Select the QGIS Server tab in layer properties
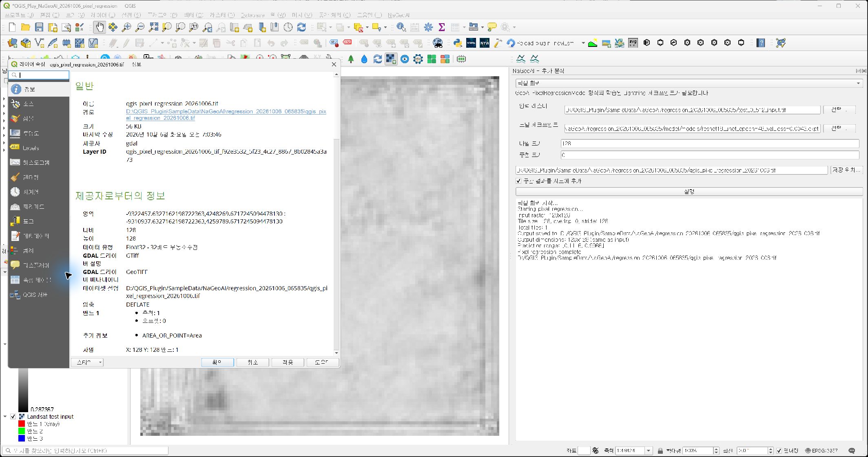The width and height of the screenshot is (868, 457). point(39,294)
